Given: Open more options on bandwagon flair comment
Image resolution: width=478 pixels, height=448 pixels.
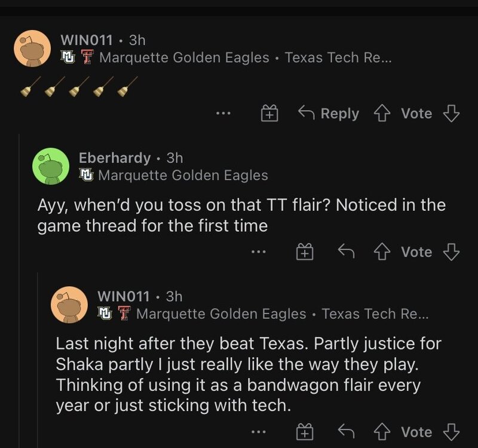Looking at the screenshot, I should pyautogui.click(x=259, y=432).
